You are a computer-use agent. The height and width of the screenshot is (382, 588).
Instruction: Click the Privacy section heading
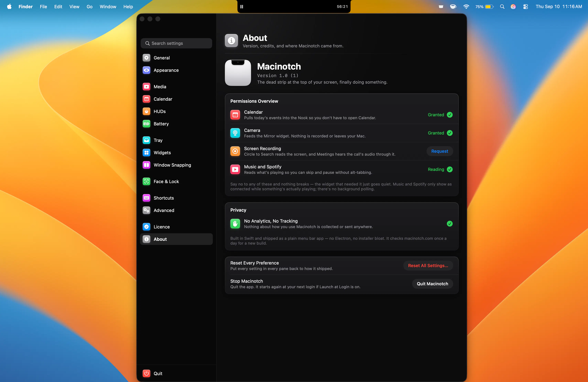[x=238, y=210]
